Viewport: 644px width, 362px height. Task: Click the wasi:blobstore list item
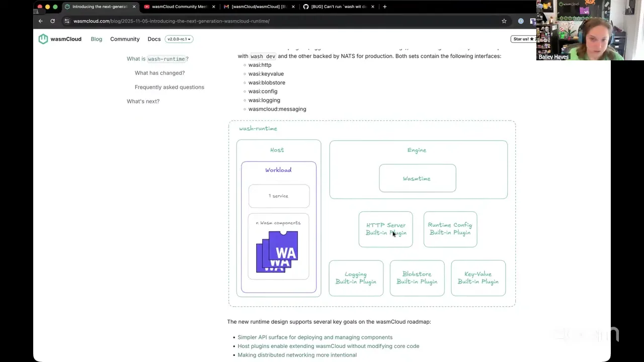(267, 82)
